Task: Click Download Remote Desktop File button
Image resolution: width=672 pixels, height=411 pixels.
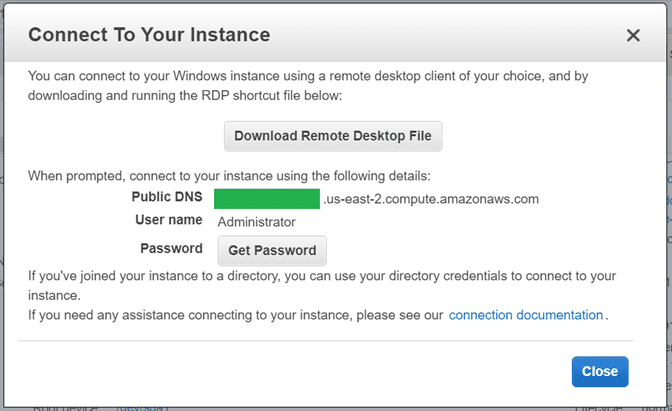Action: click(x=333, y=135)
